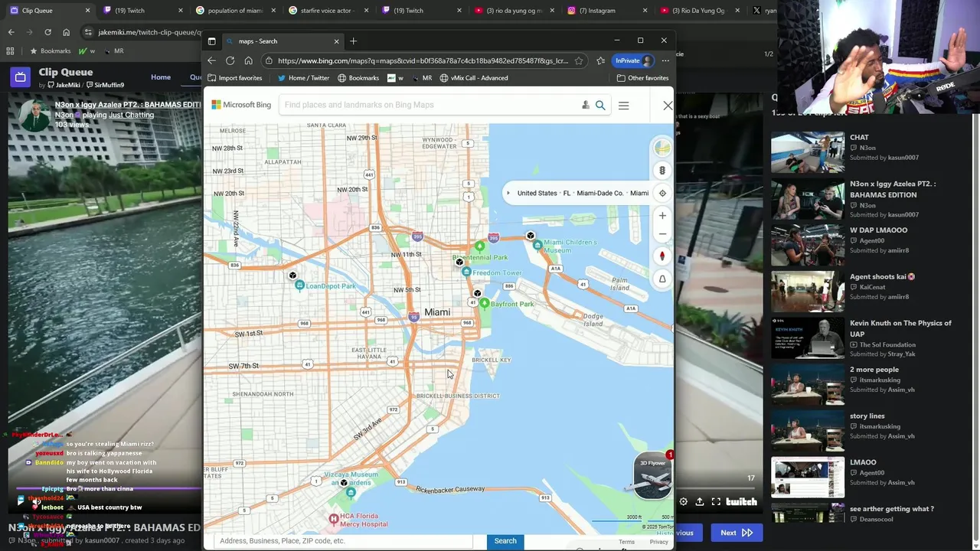Click the Next clip button
This screenshot has height=551, width=980.
(x=736, y=533)
